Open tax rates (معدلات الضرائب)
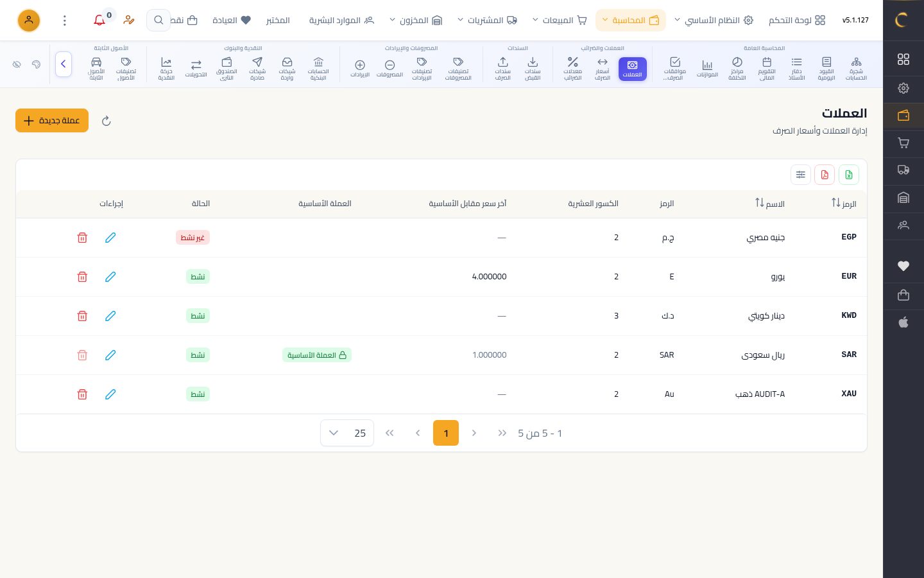 (572, 69)
